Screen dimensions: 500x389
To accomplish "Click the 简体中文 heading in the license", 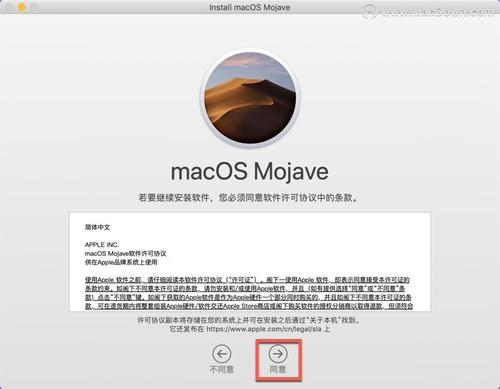I will (x=97, y=227).
